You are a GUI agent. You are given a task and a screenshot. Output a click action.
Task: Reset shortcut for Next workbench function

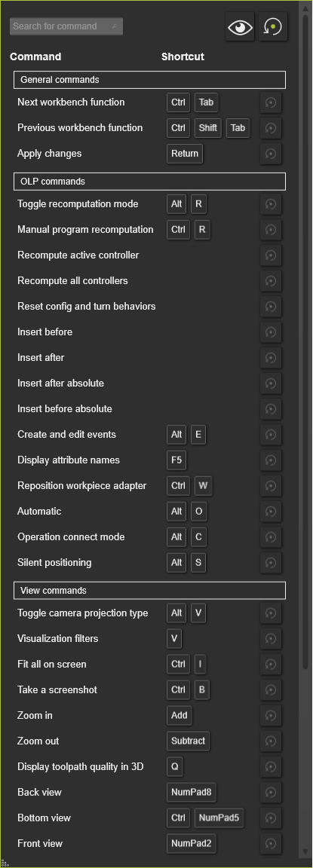coord(271,102)
